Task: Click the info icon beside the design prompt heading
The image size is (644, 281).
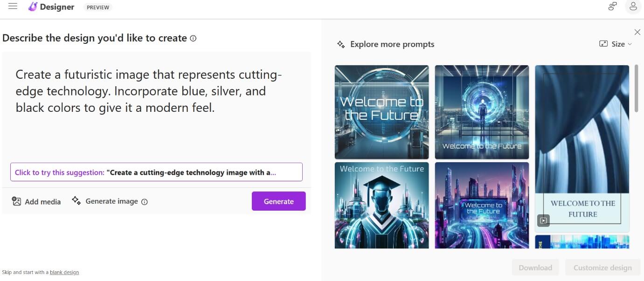Action: [193, 39]
